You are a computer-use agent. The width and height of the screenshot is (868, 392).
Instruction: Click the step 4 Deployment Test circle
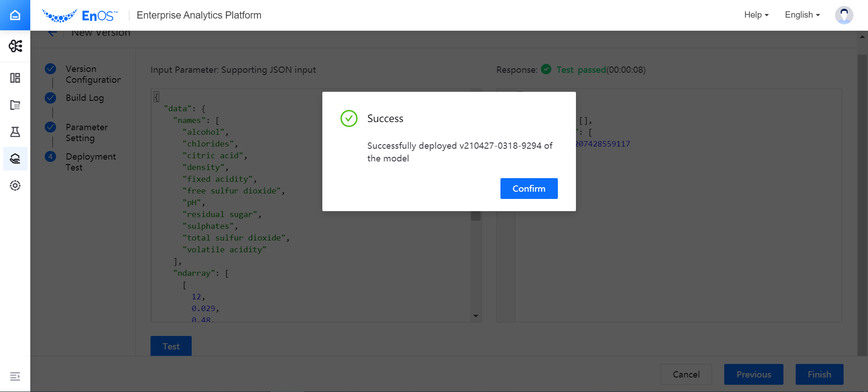[x=51, y=156]
